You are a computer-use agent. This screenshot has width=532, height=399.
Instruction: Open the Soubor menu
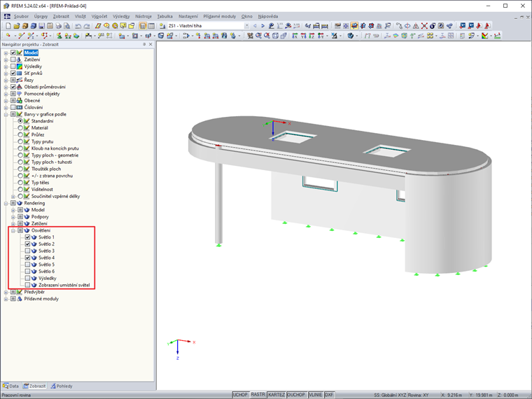[21, 16]
